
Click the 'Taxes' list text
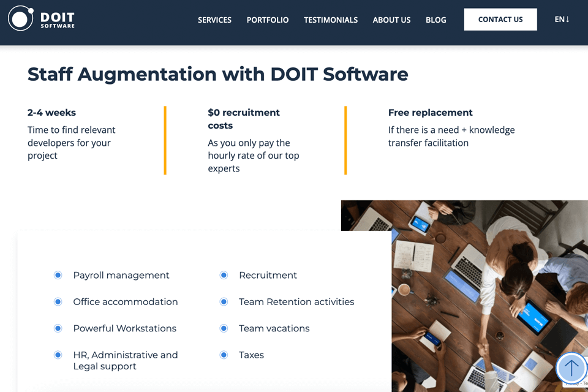(251, 355)
